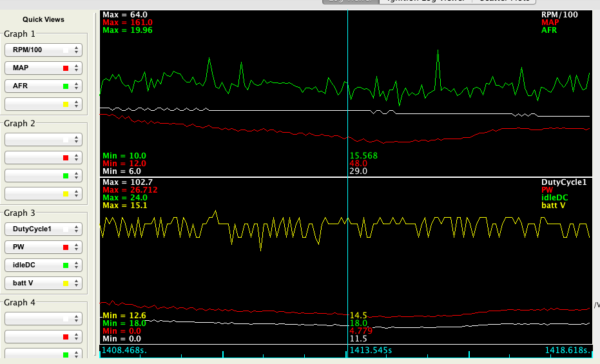Viewport: 600px width, 364px height.
Task: Expand the empty white selector in Graph 2
Action: click(43, 139)
